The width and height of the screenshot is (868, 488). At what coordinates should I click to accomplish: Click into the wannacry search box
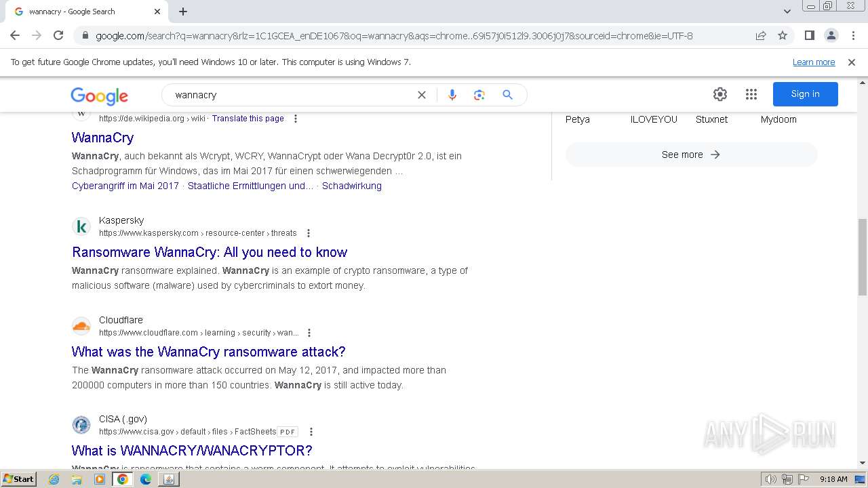click(292, 95)
